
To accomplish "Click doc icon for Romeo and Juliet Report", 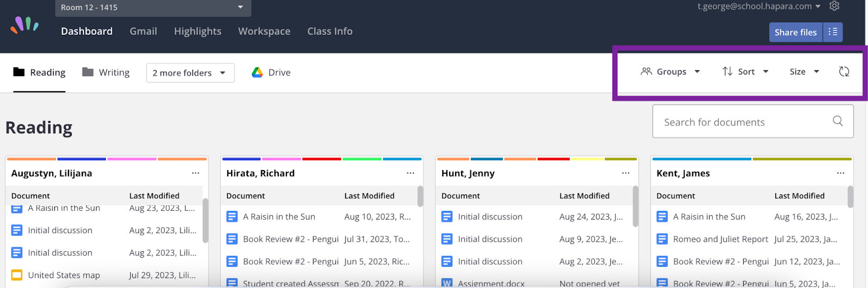I will [662, 239].
